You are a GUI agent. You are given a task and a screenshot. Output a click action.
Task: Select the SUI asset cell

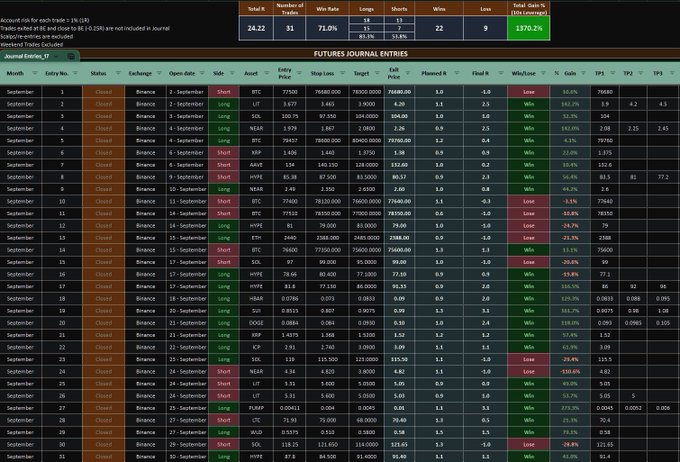[x=256, y=311]
